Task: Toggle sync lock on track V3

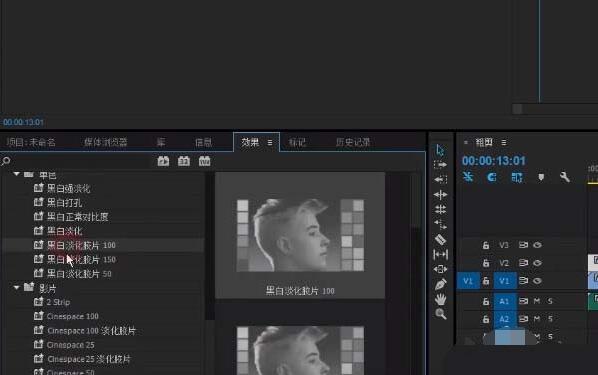Action: point(523,245)
